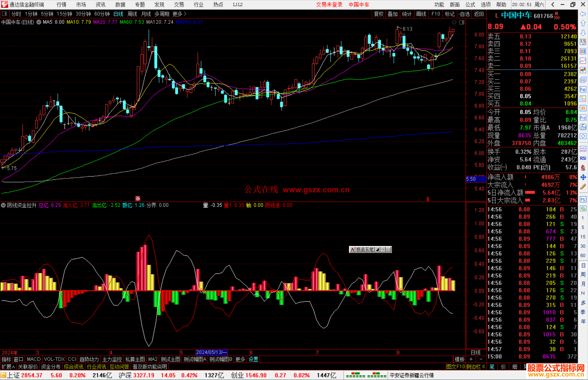
Task: Click the four-way move arrows icon
Action: (583, 177)
